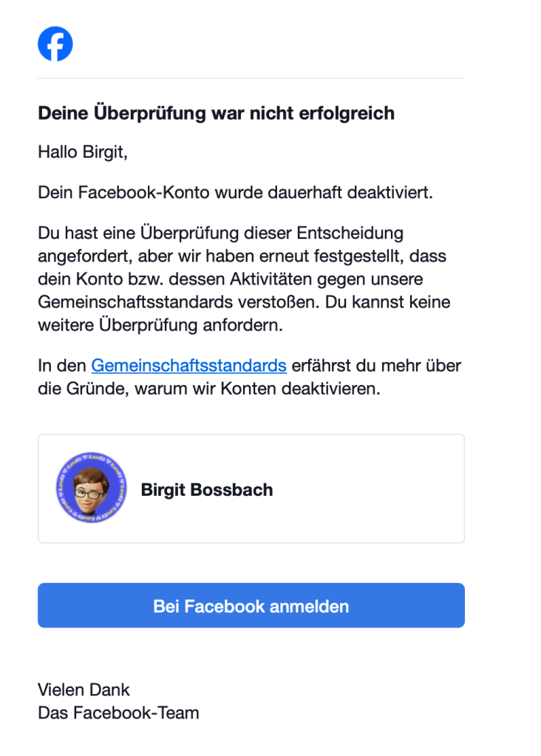Open the blue Gemeinschaftsstandards hyperlink

(188, 365)
